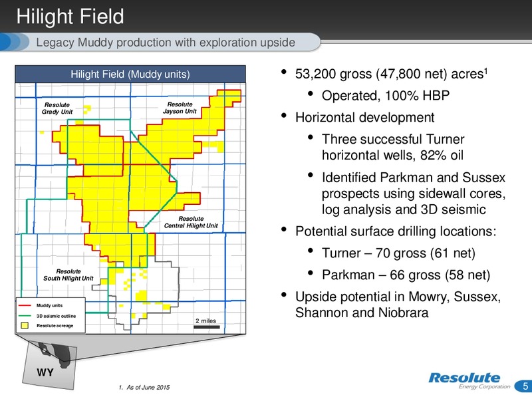Select the subtitle 'Legacy Muddy production with exploration upside'
532x399 pixels.
(x=166, y=43)
